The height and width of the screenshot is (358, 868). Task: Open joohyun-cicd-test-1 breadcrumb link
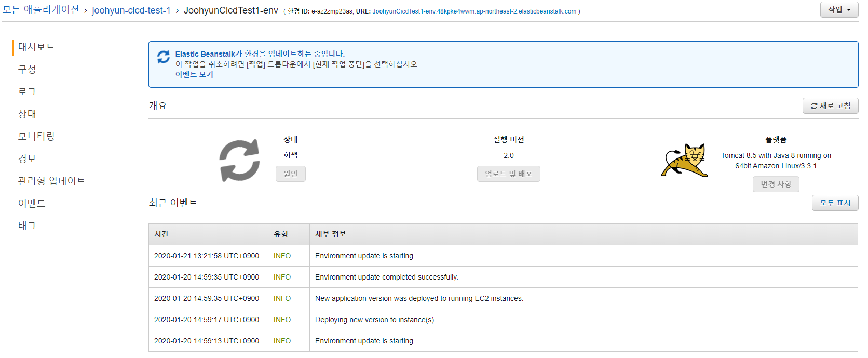[x=131, y=10]
